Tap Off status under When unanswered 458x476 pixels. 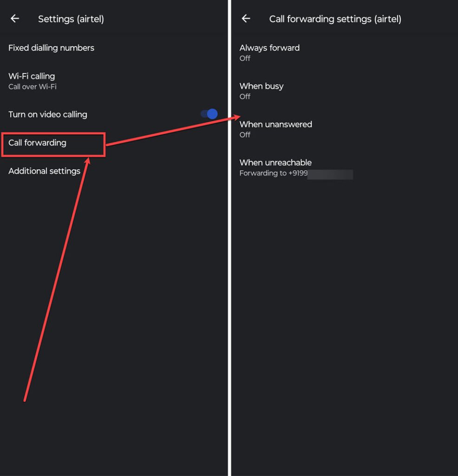tap(245, 135)
